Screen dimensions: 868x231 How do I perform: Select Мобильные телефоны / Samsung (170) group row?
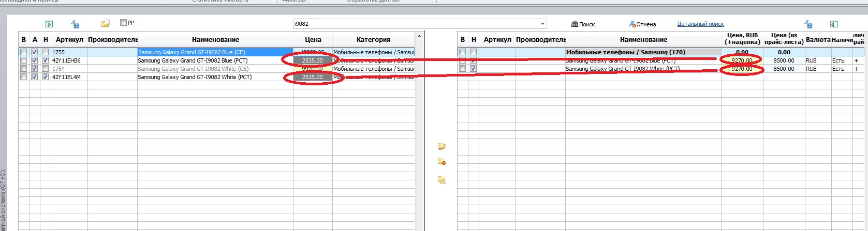coord(643,52)
